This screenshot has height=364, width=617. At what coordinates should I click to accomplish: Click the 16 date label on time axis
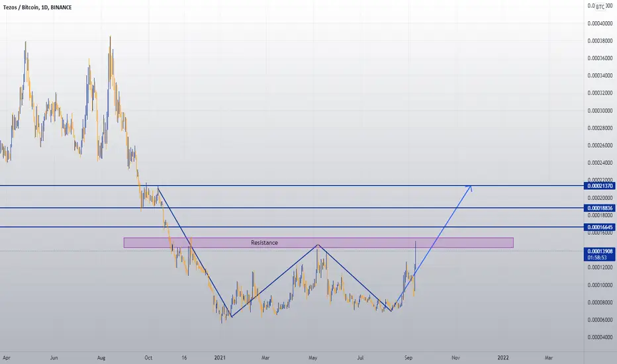(184, 357)
